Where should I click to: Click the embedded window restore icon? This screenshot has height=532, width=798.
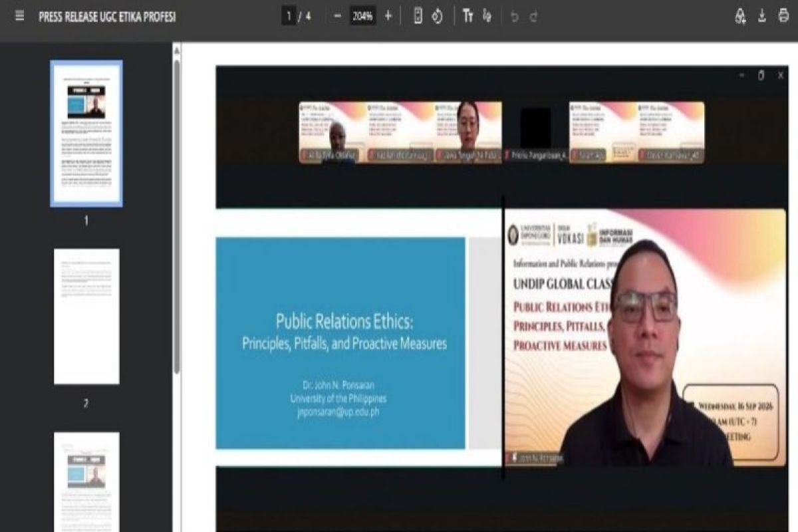pos(761,76)
